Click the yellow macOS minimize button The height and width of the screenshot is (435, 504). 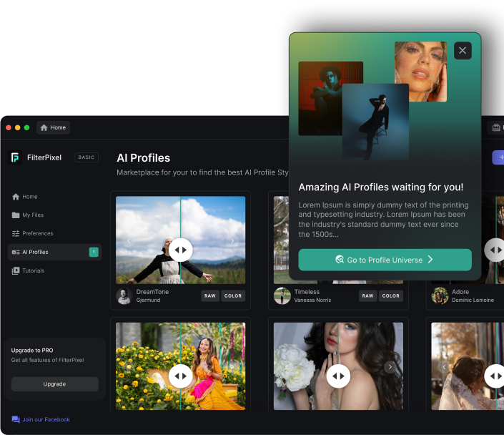[x=18, y=127]
